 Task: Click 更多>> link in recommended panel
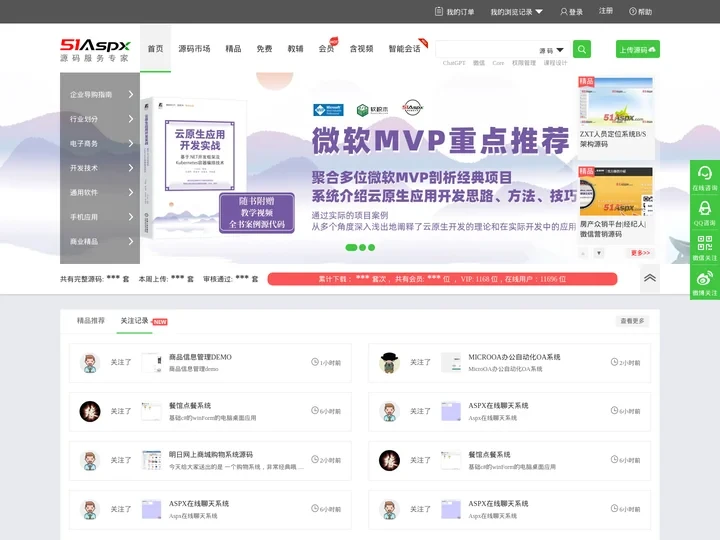pos(641,253)
